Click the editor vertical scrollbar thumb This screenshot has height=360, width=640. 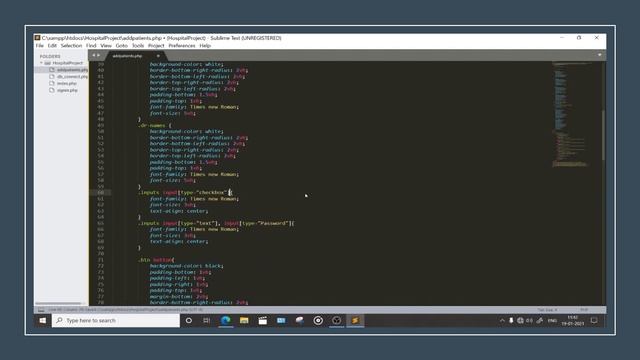click(603, 135)
